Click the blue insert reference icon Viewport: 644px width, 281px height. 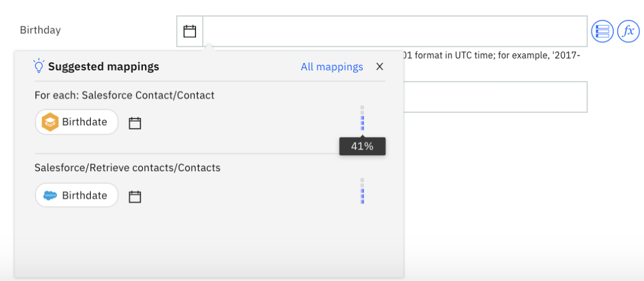tap(602, 31)
